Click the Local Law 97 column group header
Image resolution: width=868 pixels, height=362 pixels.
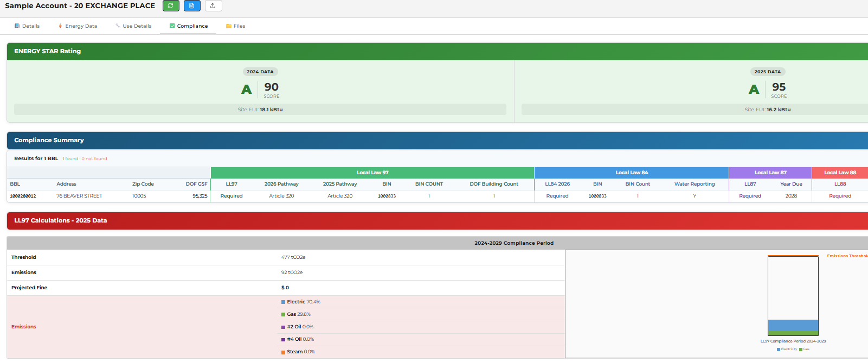pos(372,173)
